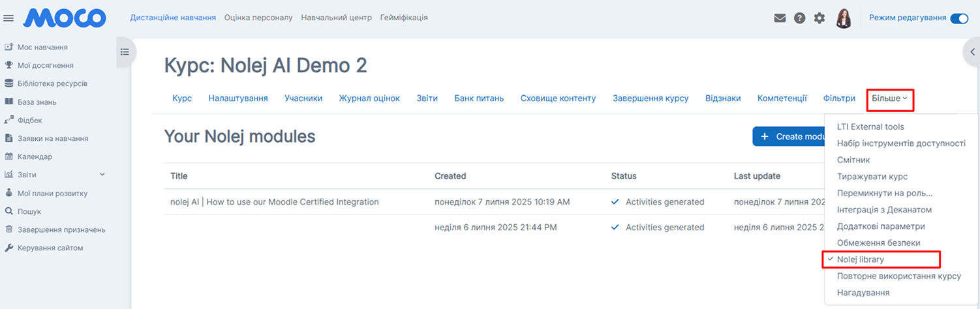980x309 pixels.
Task: Open the course index list icon
Action: [125, 52]
